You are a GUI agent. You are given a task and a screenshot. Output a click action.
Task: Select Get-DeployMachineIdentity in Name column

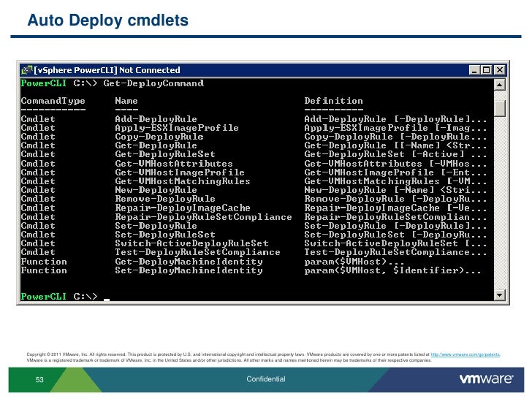tap(189, 262)
